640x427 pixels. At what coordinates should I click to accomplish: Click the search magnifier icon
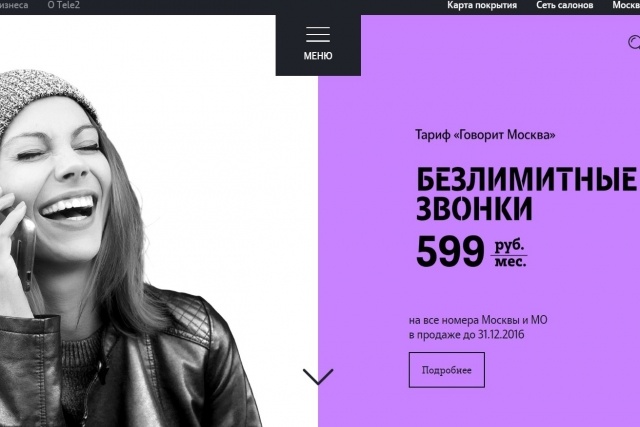pyautogui.click(x=634, y=42)
